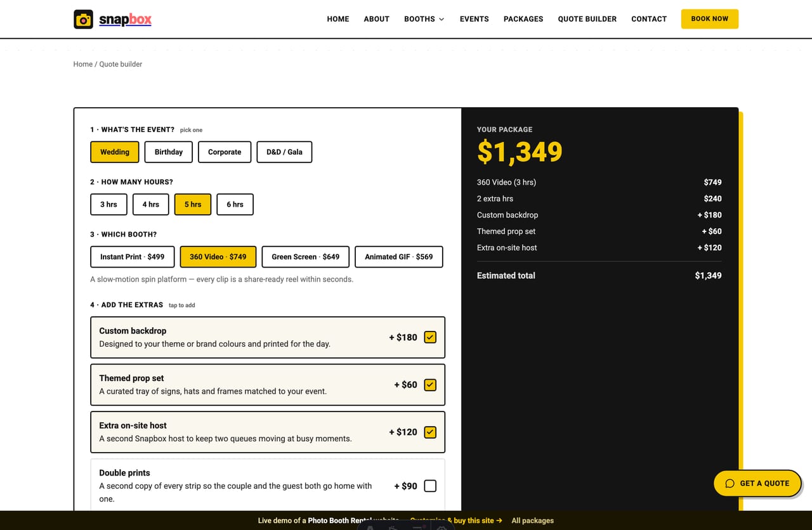Pick the Animated GIF · $569 booth
812x530 pixels.
pyautogui.click(x=399, y=257)
